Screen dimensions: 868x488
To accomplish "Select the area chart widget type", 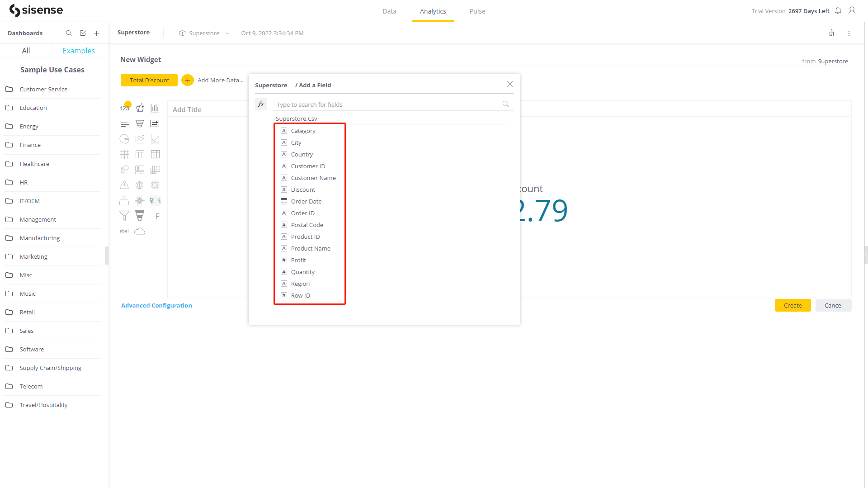I will click(x=155, y=139).
